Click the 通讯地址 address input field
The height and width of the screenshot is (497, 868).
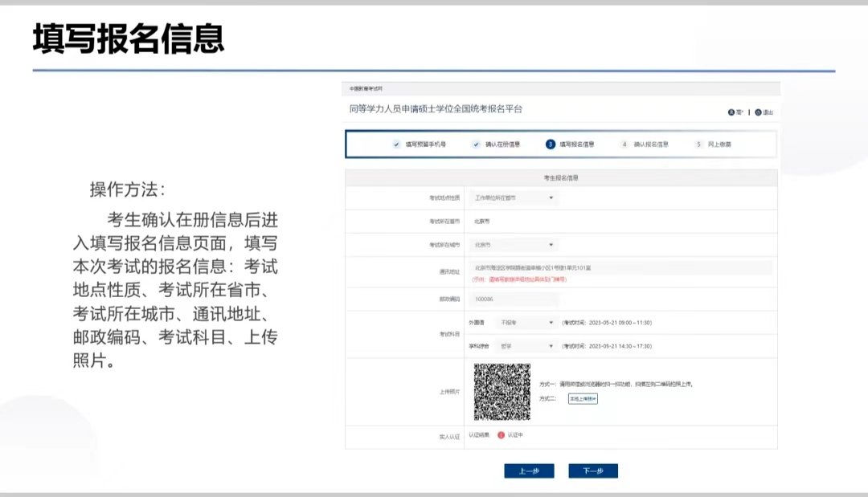[619, 267]
